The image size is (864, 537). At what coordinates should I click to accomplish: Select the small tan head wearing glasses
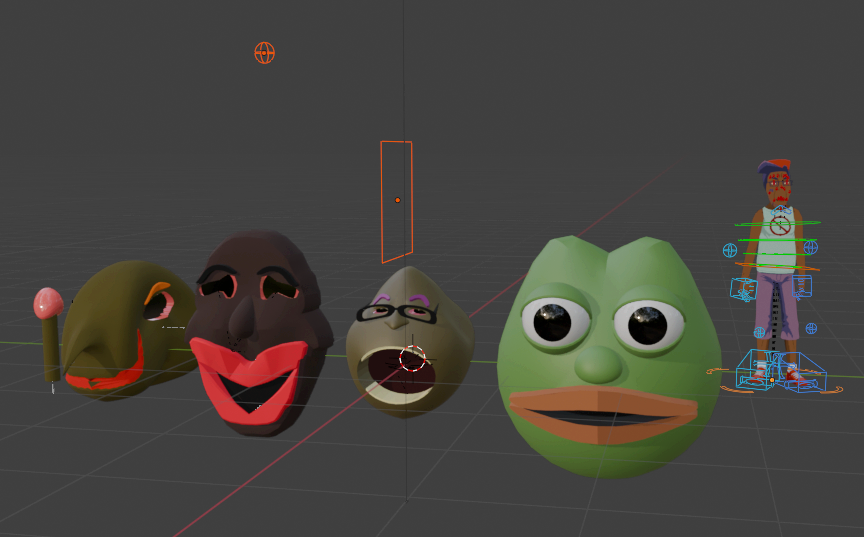pos(409,341)
